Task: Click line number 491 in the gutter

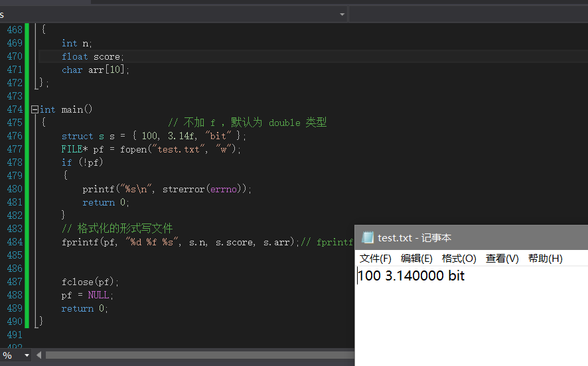Action: (15, 335)
